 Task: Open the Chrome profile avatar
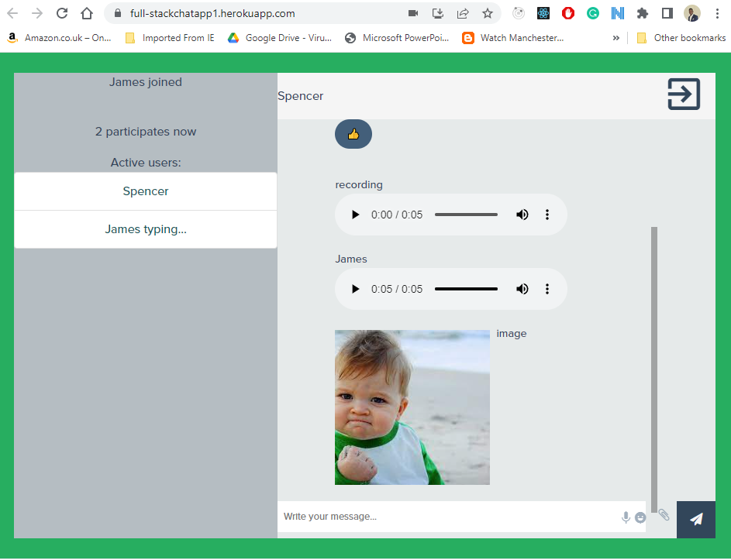692,13
